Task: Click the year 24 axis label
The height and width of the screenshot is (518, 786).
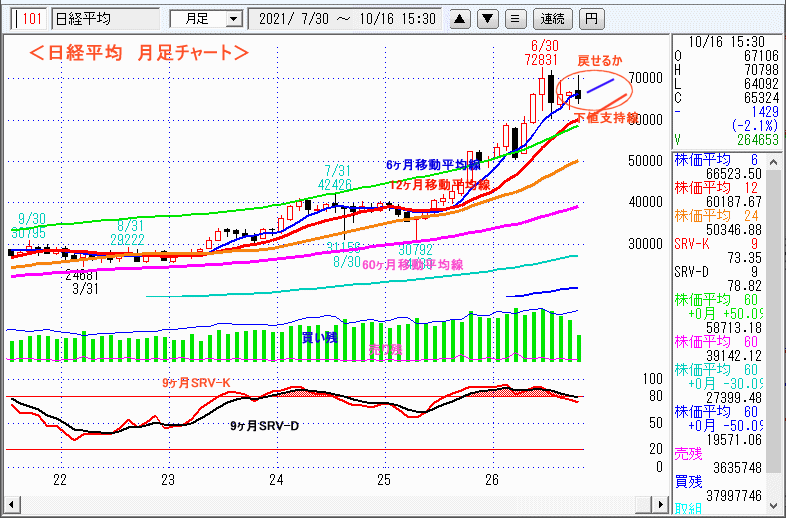Action: pyautogui.click(x=276, y=480)
